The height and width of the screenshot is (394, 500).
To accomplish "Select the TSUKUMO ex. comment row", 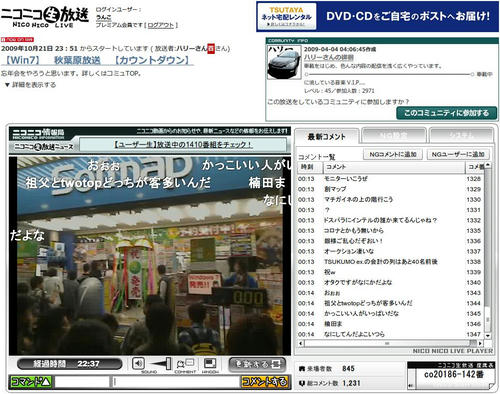I will (391, 261).
